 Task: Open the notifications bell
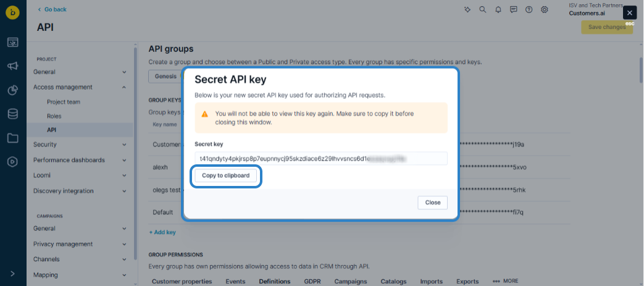click(x=498, y=10)
